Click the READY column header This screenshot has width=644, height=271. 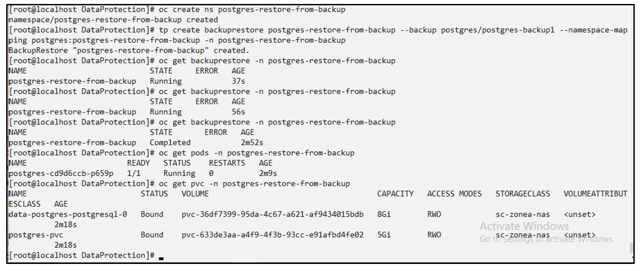click(x=138, y=163)
